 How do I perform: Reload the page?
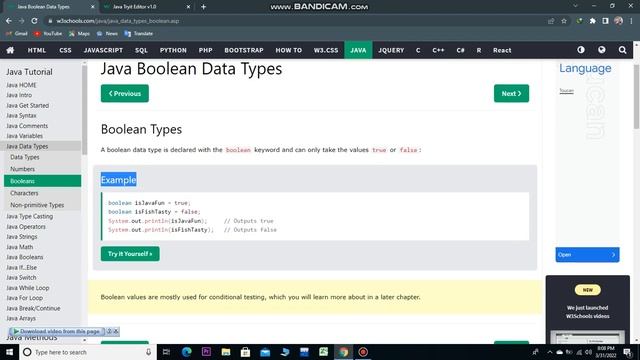click(34, 21)
